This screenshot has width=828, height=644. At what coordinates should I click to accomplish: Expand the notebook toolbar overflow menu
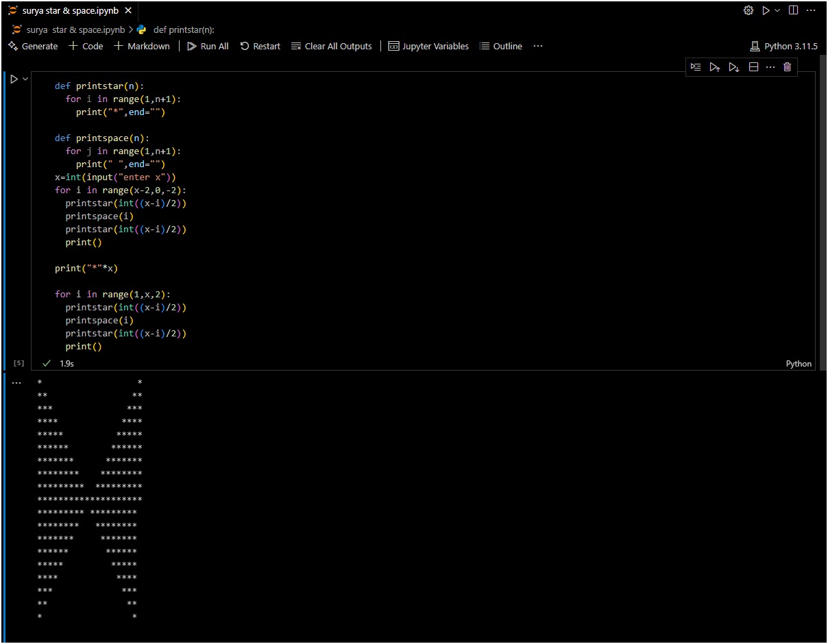coord(537,46)
